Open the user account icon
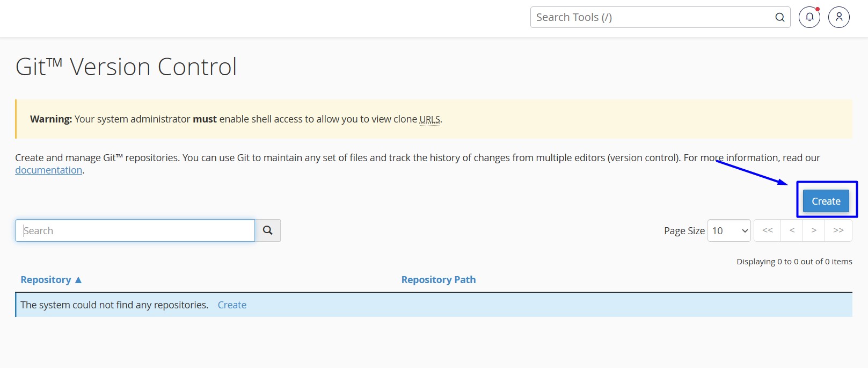The width and height of the screenshot is (868, 368). tap(839, 17)
